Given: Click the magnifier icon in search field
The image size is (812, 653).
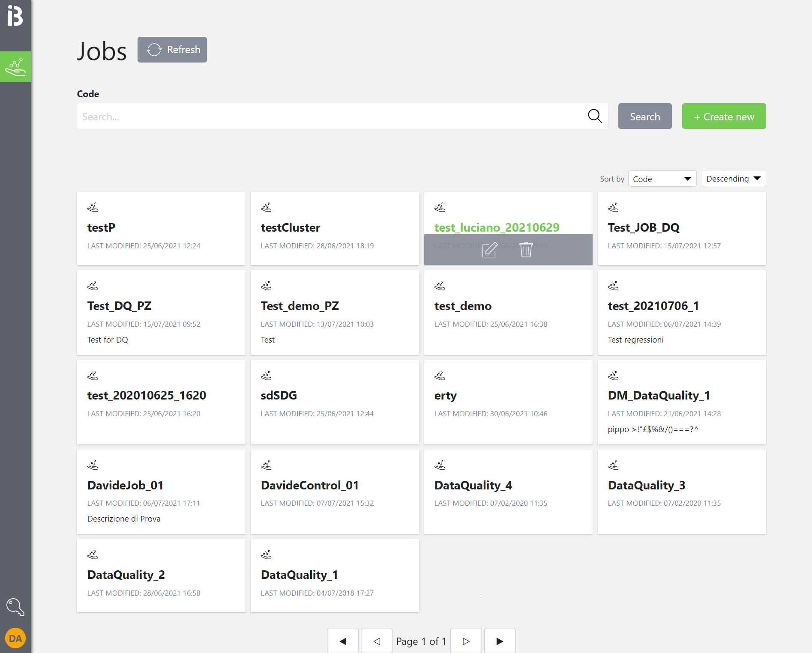Looking at the screenshot, I should (x=595, y=116).
